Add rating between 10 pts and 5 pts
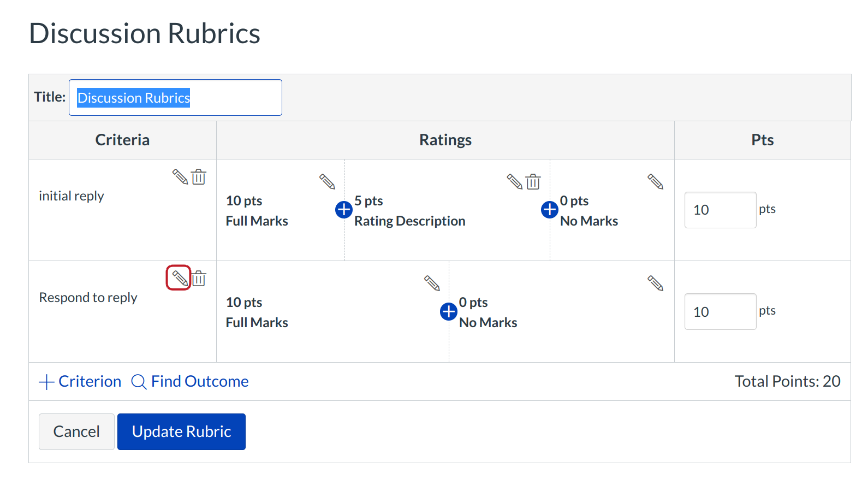This screenshot has width=868, height=485. (344, 209)
